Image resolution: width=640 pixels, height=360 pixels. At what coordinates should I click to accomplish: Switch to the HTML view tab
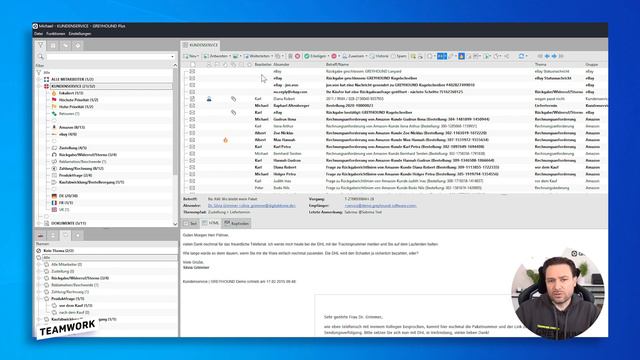(x=211, y=223)
